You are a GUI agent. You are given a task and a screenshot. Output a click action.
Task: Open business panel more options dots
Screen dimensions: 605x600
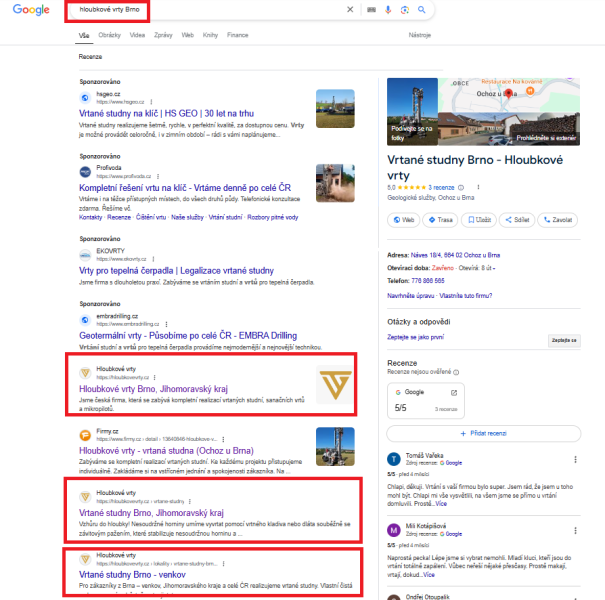tap(478, 187)
